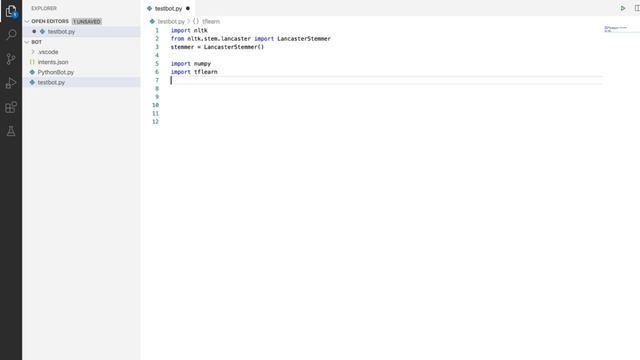Open the Explorer view in activity bar
Viewport: 640px width, 360px height.
(x=11, y=11)
